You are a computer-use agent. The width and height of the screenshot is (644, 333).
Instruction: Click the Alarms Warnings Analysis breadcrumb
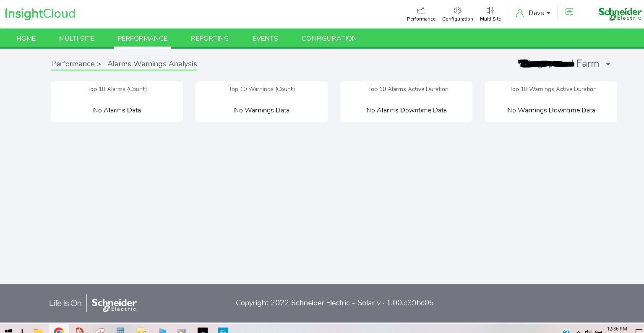[152, 64]
